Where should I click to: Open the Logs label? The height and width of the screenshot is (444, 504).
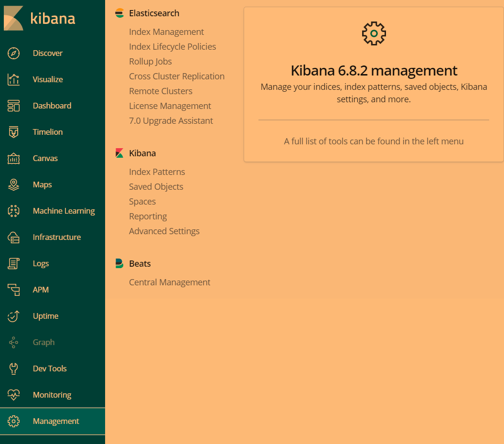(x=41, y=263)
